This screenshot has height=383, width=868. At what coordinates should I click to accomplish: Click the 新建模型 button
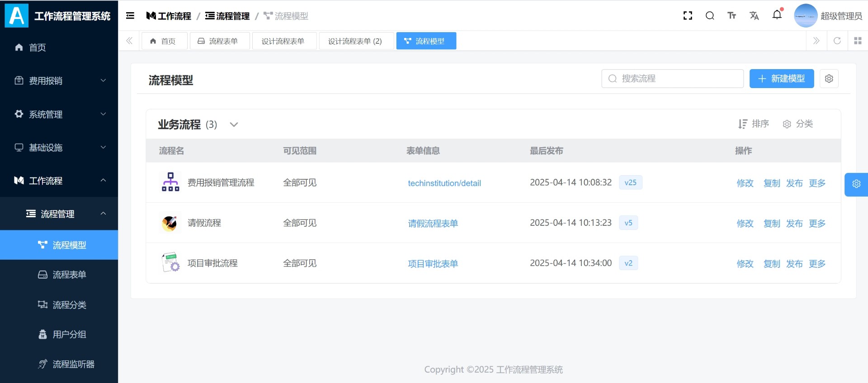pos(782,79)
